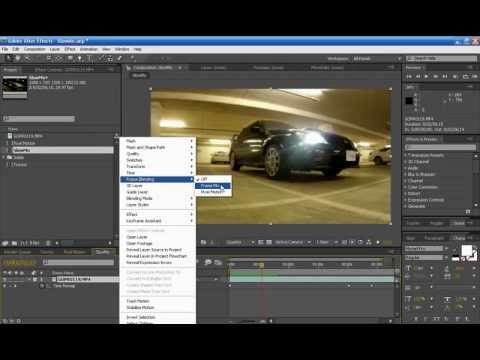480x360 pixels.
Task: Open the Active Camera view dropdown
Action: coord(293,242)
